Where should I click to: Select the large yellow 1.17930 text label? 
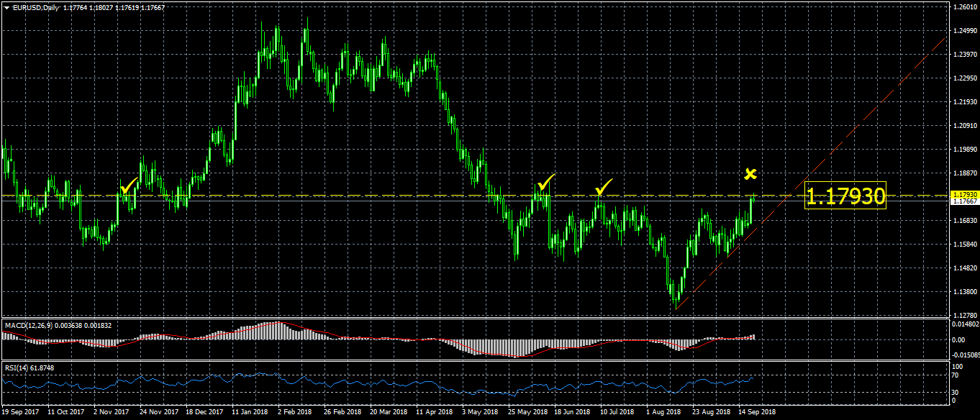coord(845,196)
